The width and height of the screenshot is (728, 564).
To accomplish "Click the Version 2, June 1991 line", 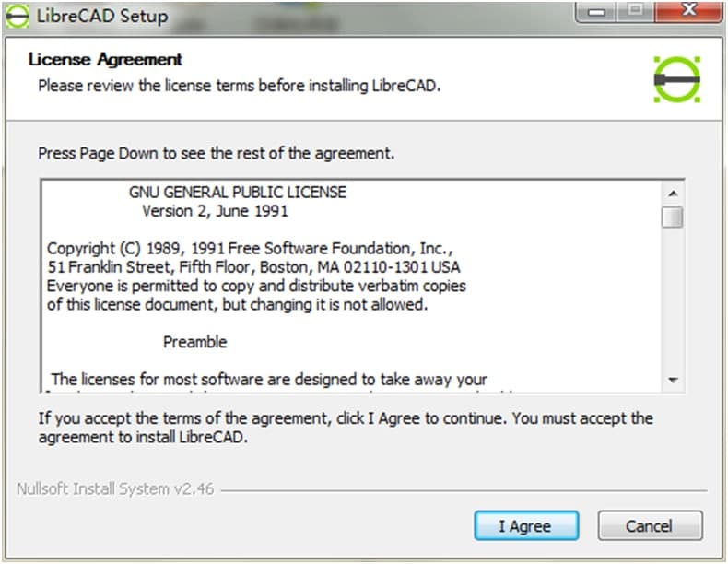I will [x=215, y=211].
